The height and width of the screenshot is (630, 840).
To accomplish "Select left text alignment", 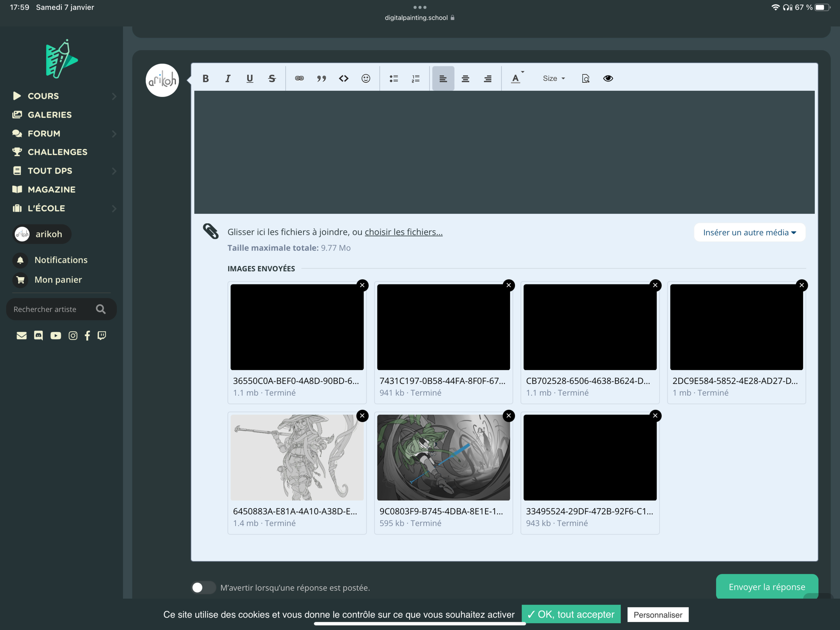I will [443, 79].
